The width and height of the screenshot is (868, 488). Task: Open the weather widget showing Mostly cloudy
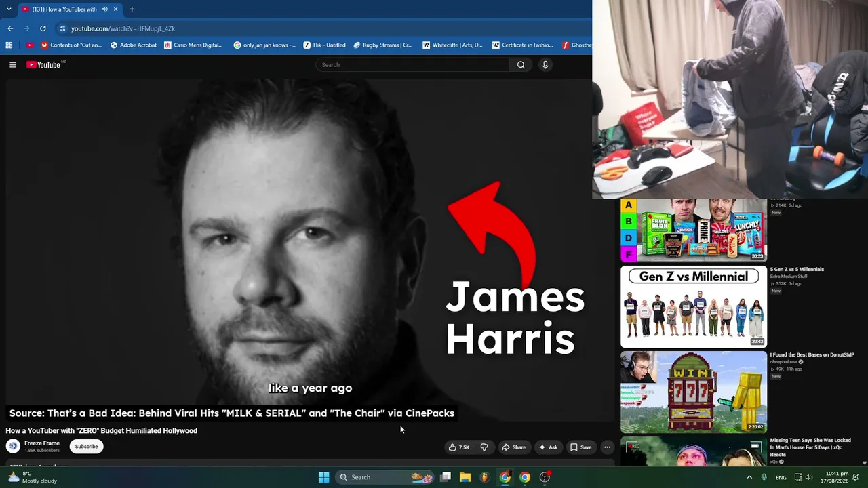coord(33,477)
